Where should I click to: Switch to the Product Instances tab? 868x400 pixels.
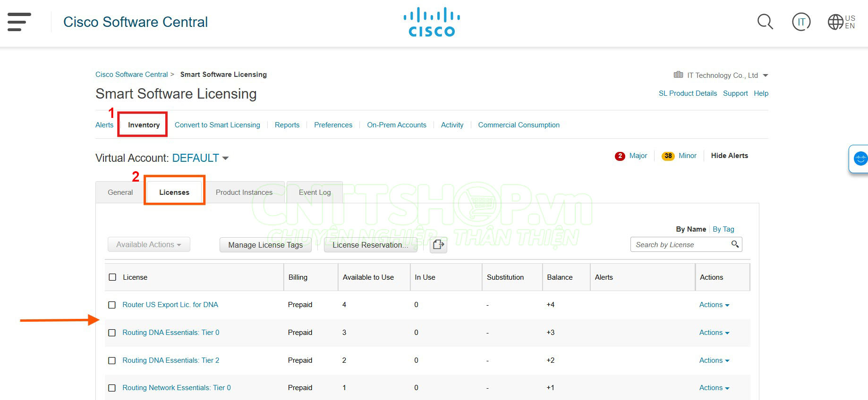pyautogui.click(x=244, y=192)
